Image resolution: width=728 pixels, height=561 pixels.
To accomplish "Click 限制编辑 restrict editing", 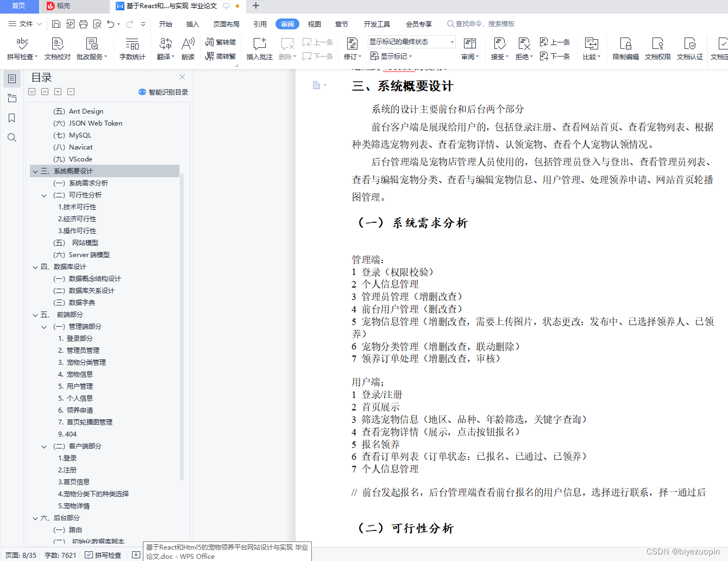I will point(625,48).
